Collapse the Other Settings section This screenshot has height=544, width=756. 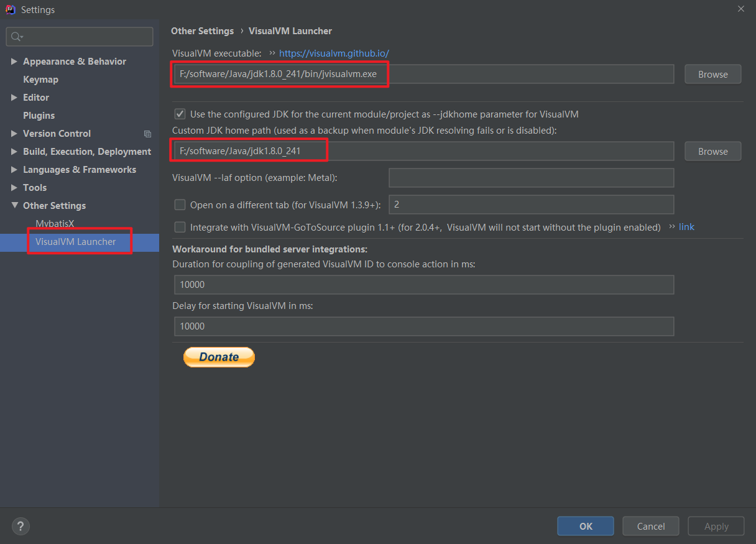pos(14,206)
